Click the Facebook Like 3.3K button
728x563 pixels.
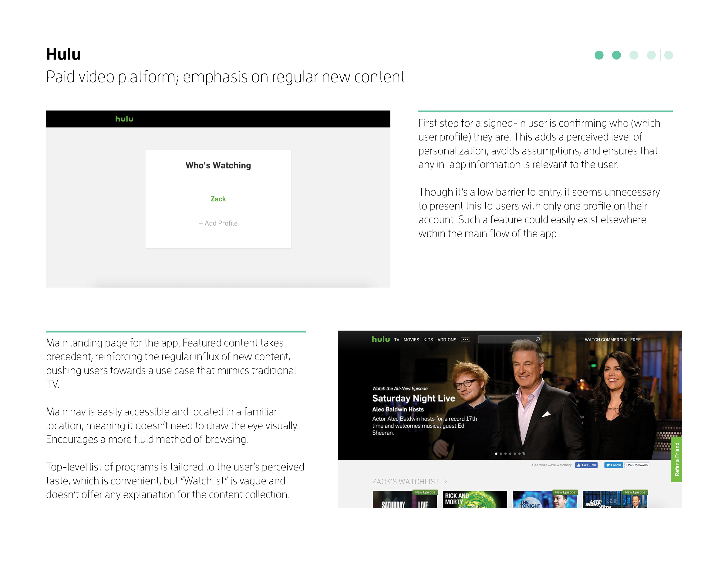click(586, 465)
